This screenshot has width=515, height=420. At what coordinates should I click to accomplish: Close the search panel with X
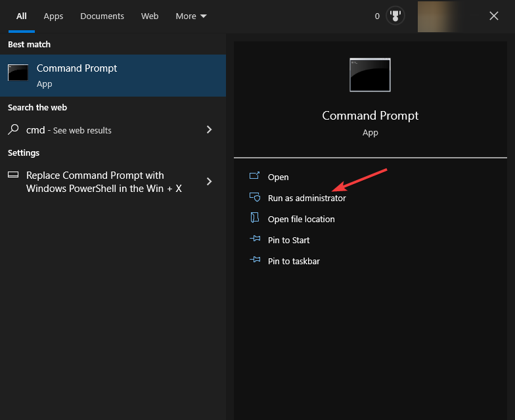pyautogui.click(x=494, y=16)
